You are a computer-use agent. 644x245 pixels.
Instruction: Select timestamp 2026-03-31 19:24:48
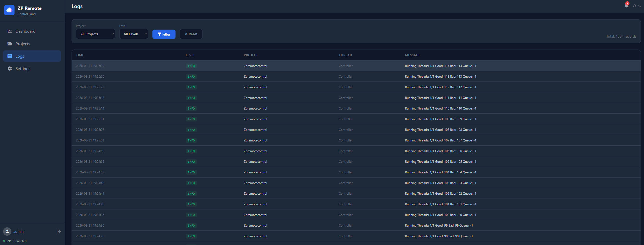[x=90, y=183]
